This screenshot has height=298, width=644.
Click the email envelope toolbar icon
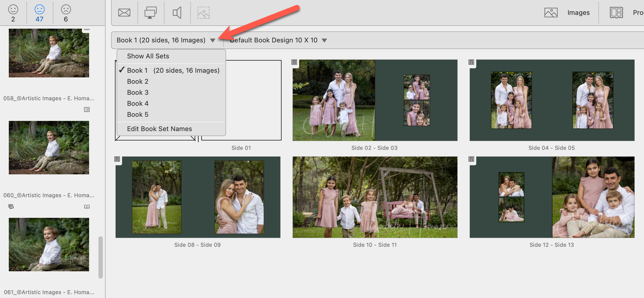pyautogui.click(x=124, y=13)
